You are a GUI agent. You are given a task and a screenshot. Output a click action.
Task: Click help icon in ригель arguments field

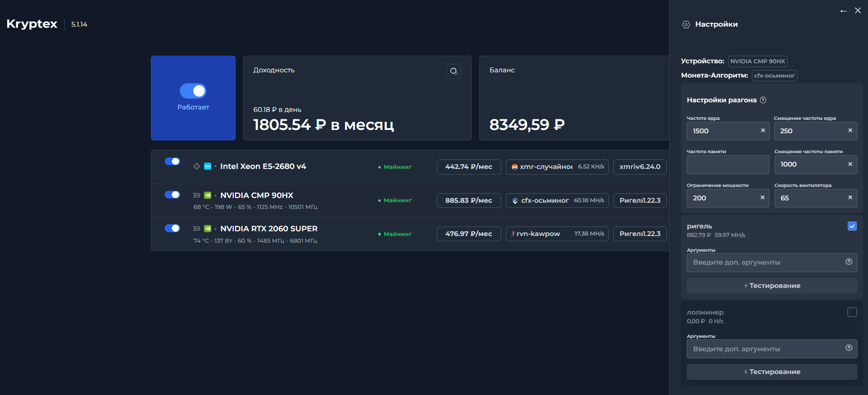[x=848, y=262]
